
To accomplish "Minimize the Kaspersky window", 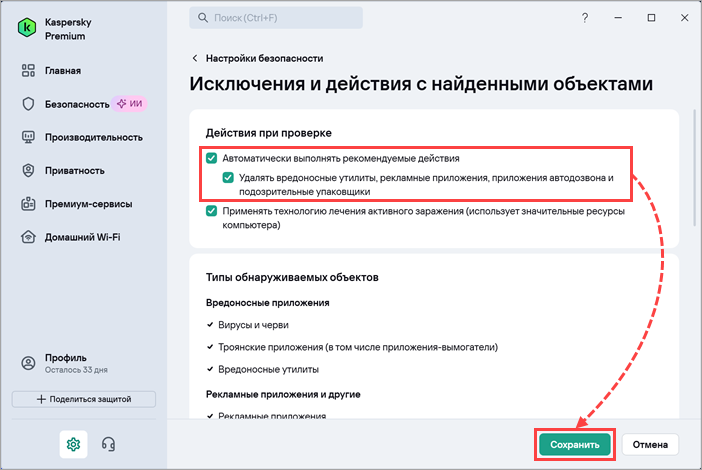I will tap(618, 18).
